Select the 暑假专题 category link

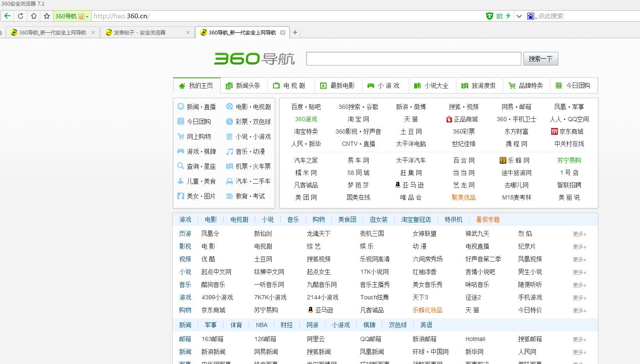(488, 219)
